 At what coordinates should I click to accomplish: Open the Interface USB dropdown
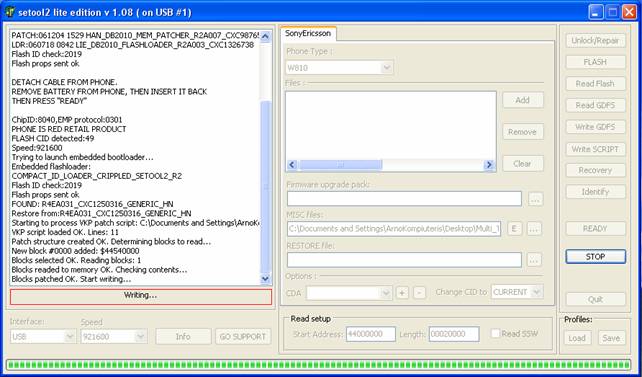[x=70, y=336]
